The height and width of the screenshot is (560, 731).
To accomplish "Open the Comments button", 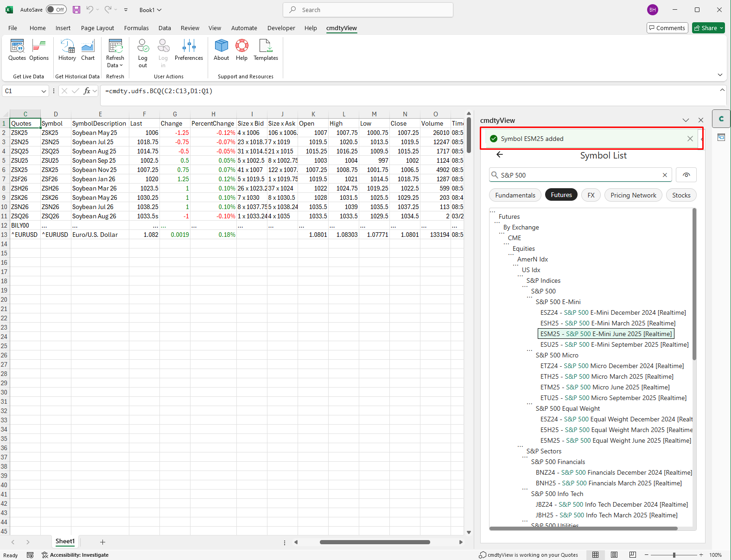I will (667, 28).
